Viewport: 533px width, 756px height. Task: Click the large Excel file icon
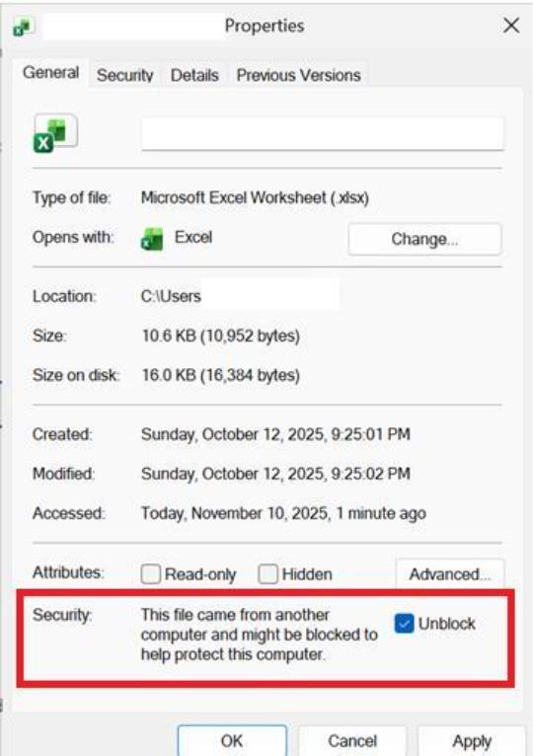(55, 132)
